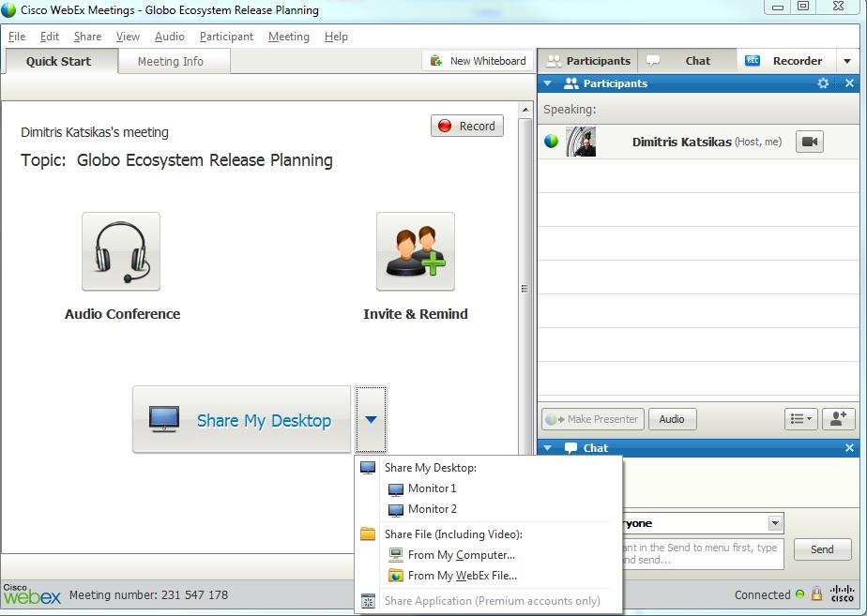
Task: Open the View menu
Action: tap(128, 37)
